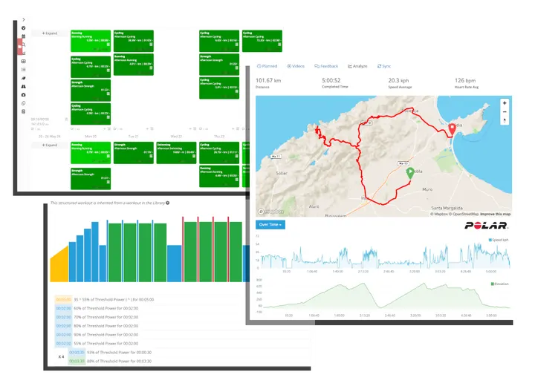Click the 20.3 kph speed average value
The width and height of the screenshot is (535, 392).
pyautogui.click(x=398, y=80)
